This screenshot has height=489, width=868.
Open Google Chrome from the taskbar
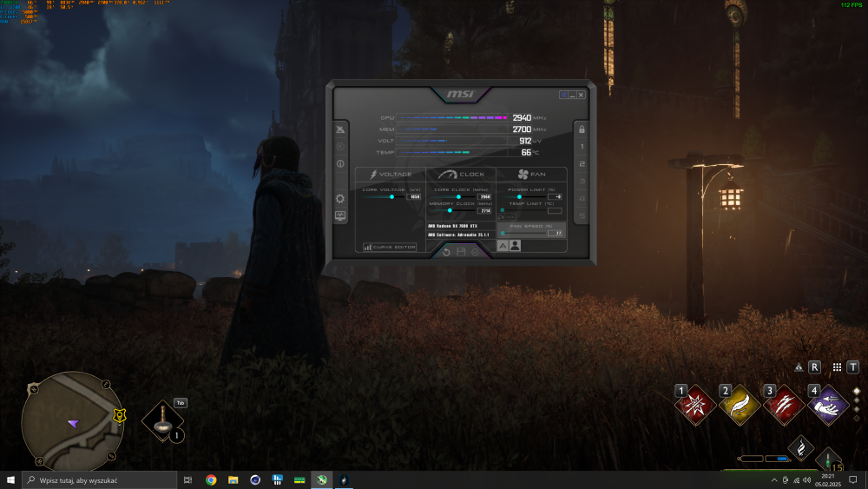211,479
